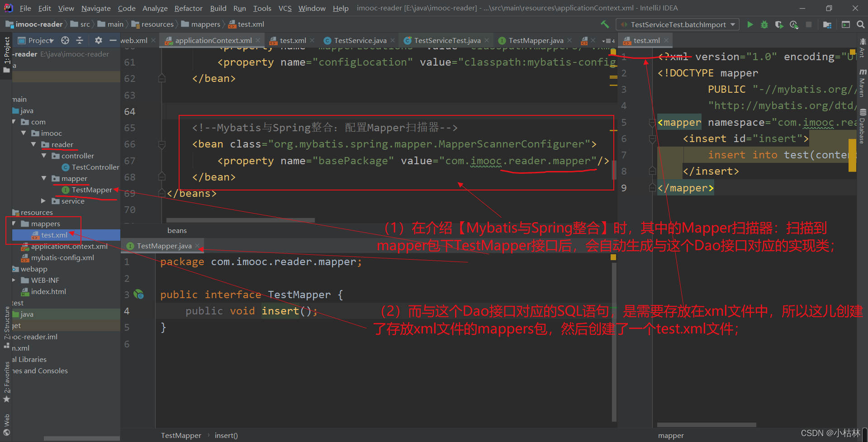The image size is (868, 442).
Task: Click the gutter implementation icon at line 3
Action: point(139,295)
